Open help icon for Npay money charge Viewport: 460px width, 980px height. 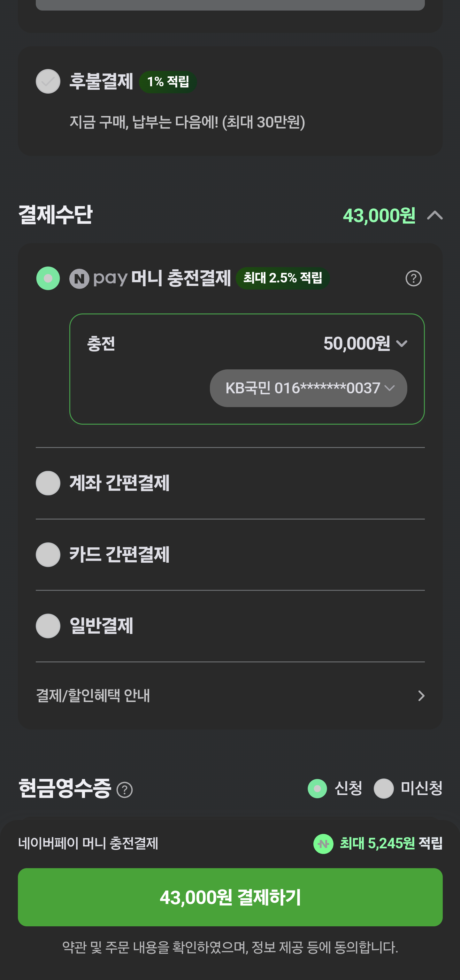coord(413,279)
